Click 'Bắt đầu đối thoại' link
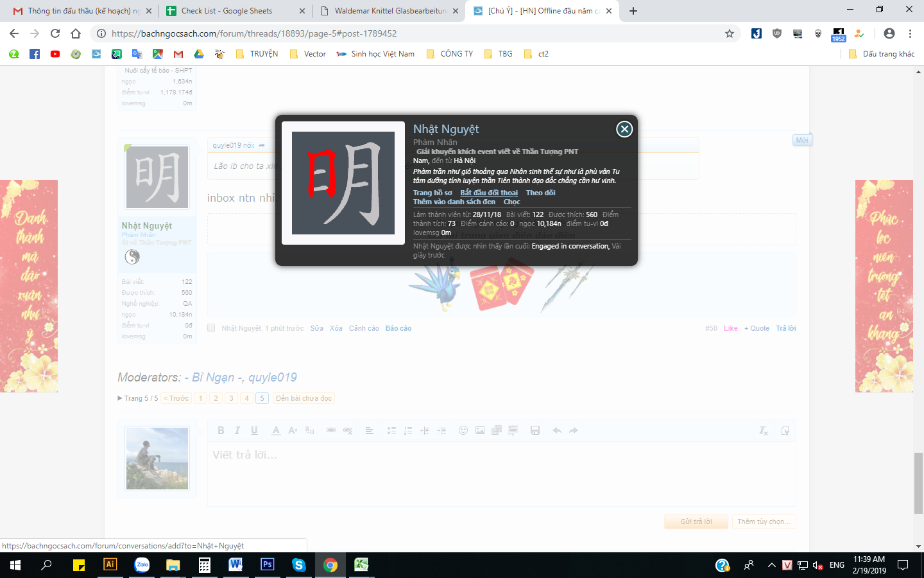924x578 pixels. [488, 193]
